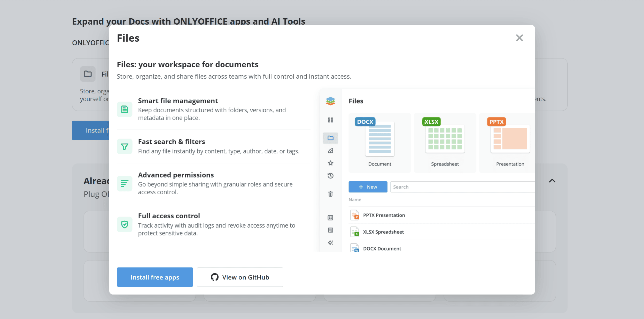Click the Smart file management heading

point(178,101)
